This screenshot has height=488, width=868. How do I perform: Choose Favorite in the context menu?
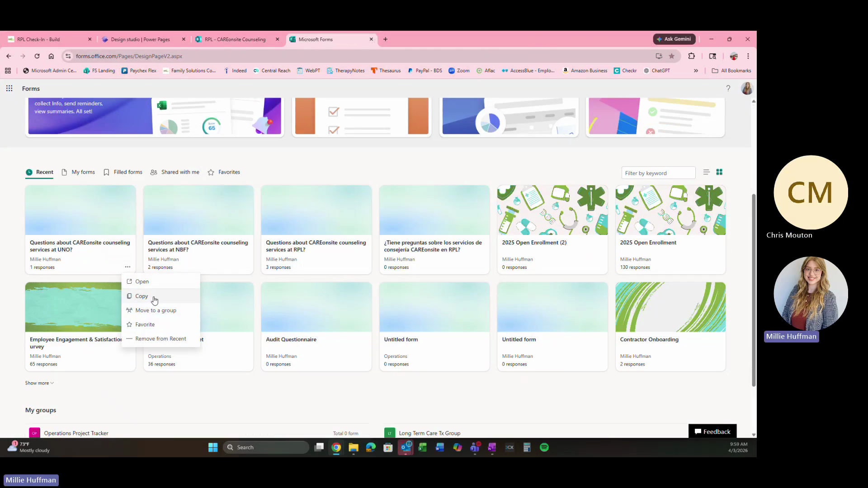(x=160, y=324)
